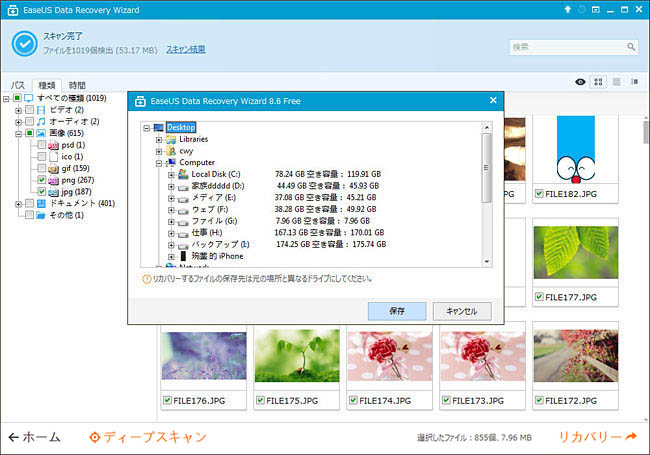
Task: Click the gif file type icon
Action: 53,169
